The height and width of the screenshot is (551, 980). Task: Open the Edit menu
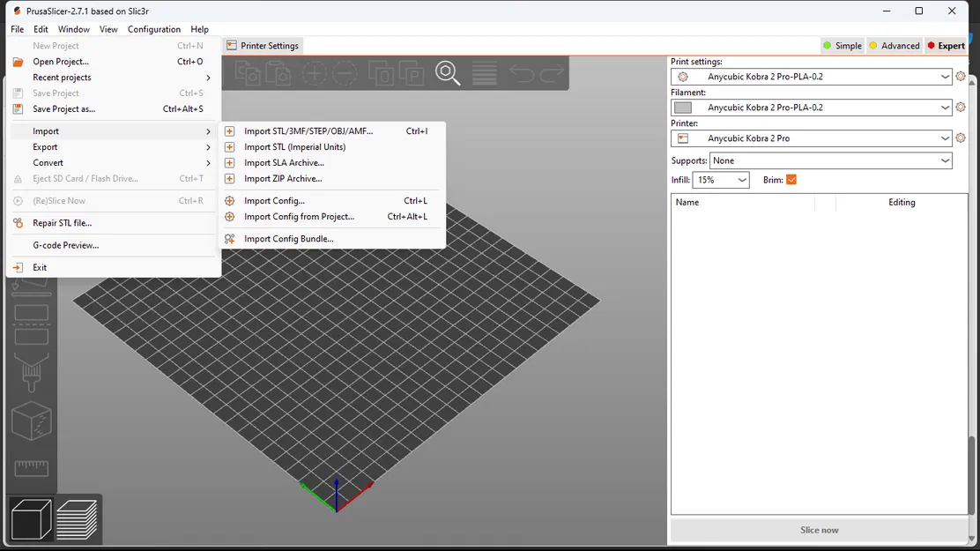coord(41,29)
